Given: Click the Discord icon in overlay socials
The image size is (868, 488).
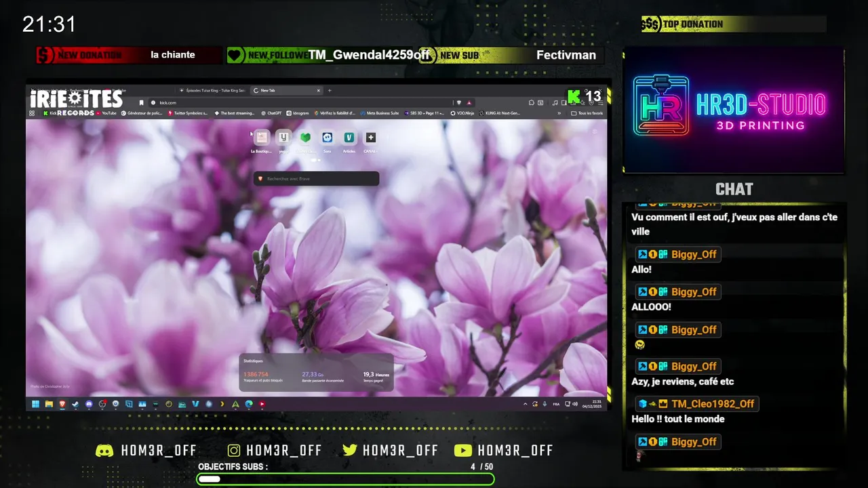Looking at the screenshot, I should 104,451.
